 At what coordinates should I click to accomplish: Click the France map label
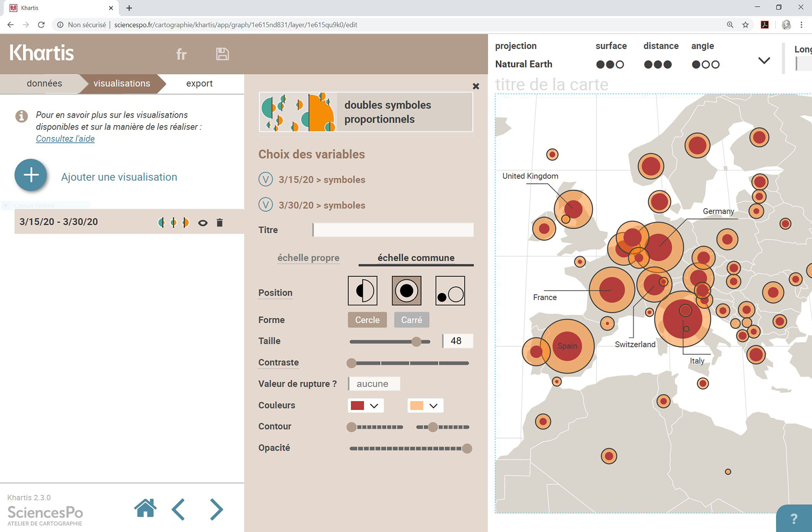[545, 297]
